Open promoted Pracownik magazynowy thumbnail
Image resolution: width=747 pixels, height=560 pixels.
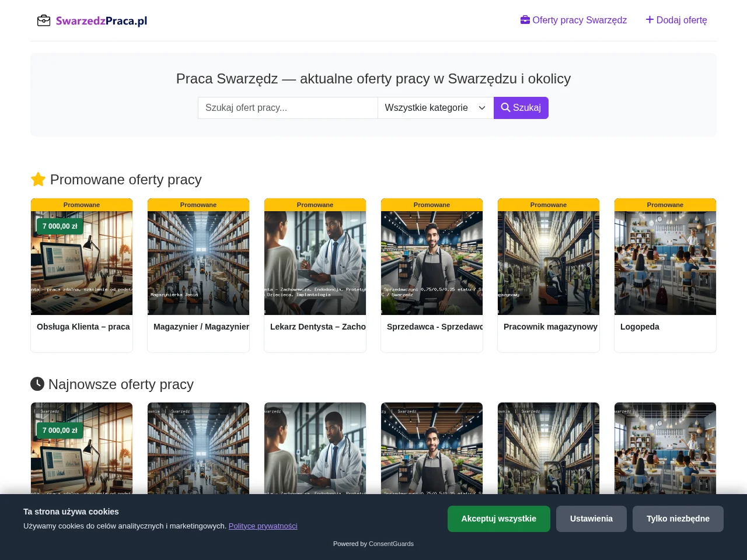(x=549, y=263)
